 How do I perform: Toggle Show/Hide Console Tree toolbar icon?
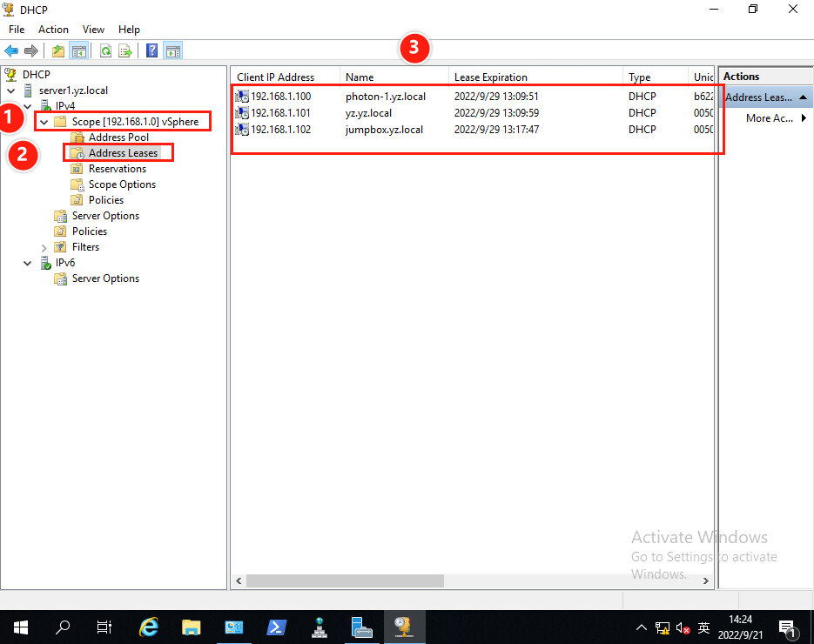pyautogui.click(x=78, y=51)
